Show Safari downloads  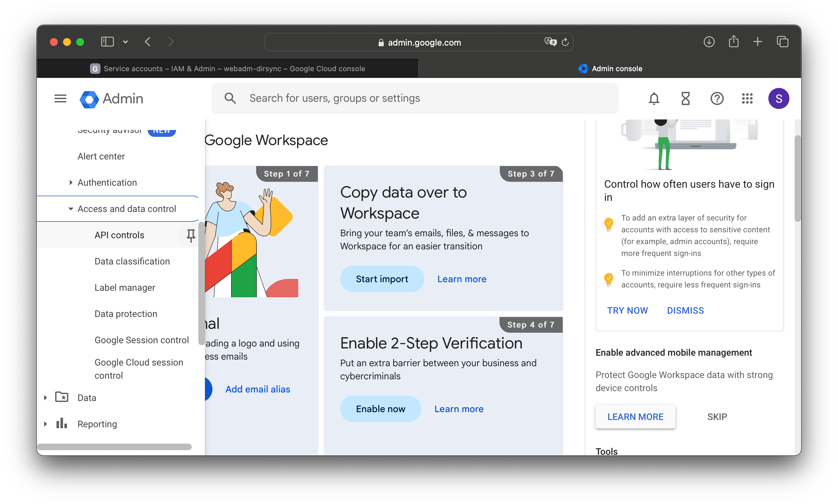click(x=709, y=42)
